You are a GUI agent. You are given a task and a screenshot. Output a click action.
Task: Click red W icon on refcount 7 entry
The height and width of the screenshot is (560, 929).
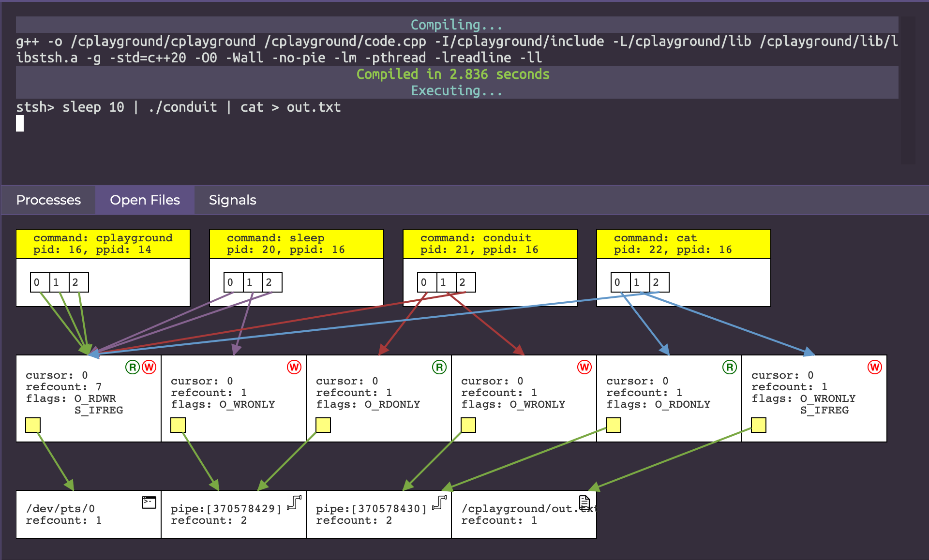point(149,367)
